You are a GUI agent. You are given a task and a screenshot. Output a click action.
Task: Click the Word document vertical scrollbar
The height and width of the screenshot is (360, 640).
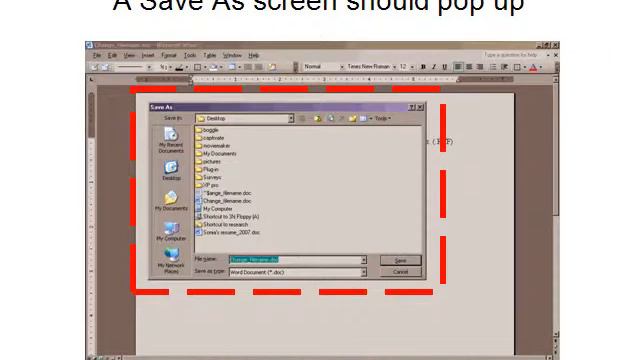click(556, 206)
